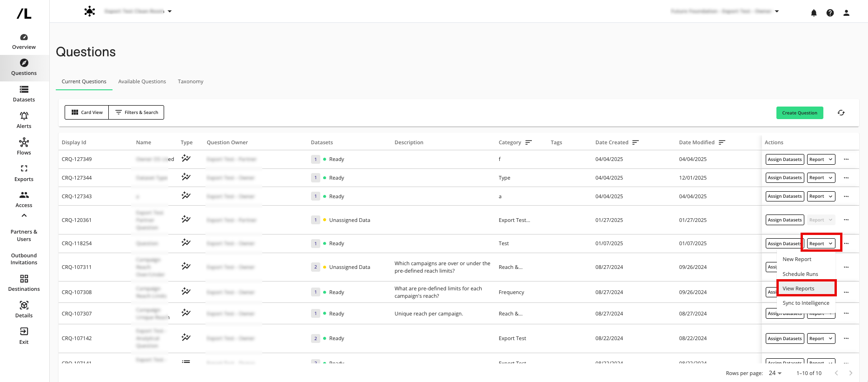Click the clean room hub icon in header

pos(90,11)
